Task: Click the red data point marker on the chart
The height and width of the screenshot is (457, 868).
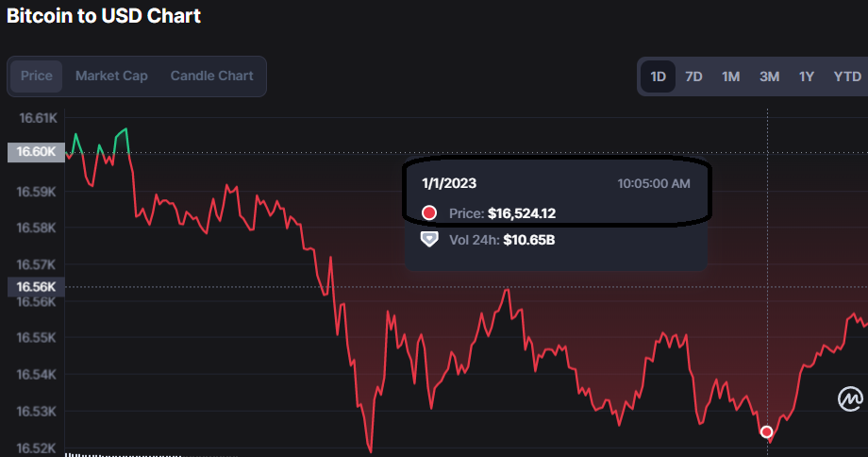Action: point(766,432)
